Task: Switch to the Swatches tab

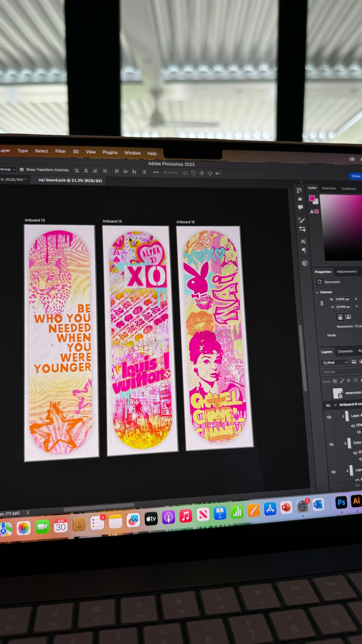Action: tap(329, 188)
